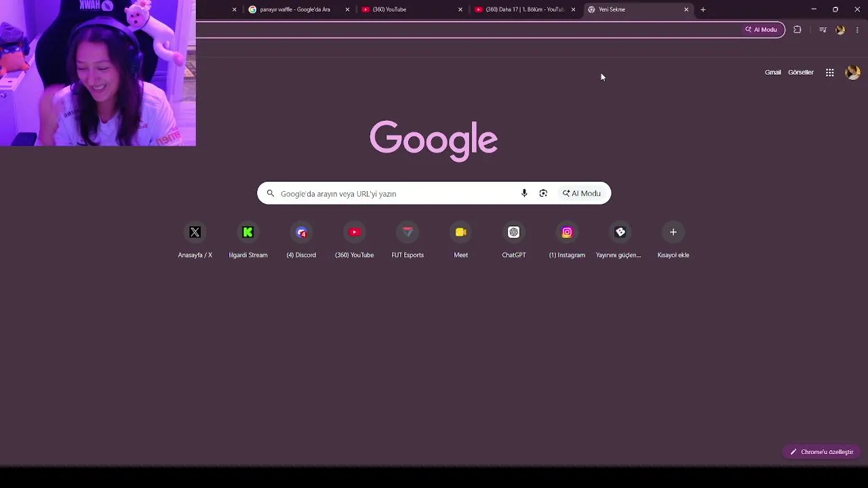Open the Chrome three-dot menu

(857, 30)
